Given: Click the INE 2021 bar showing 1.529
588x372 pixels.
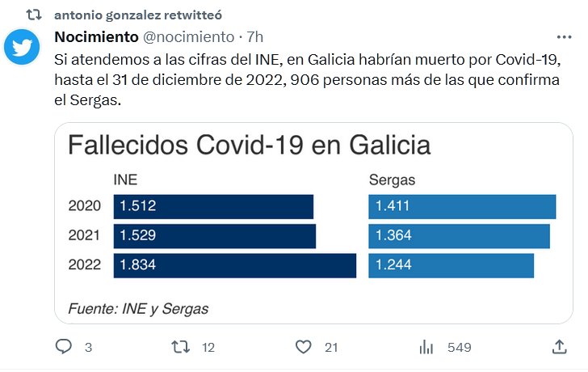Looking at the screenshot, I should point(214,236).
